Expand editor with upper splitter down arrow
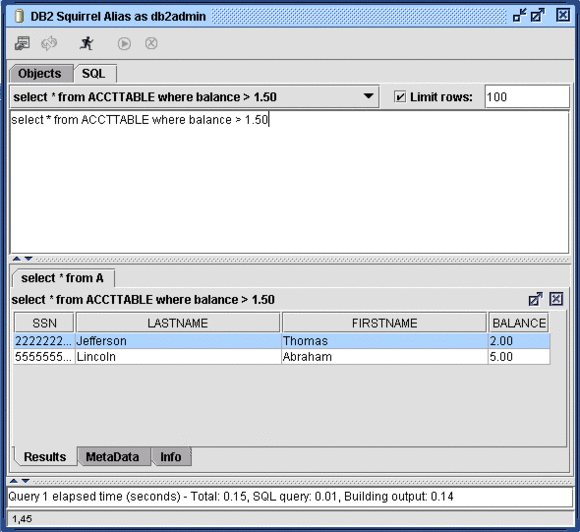The image size is (580, 532). 28,259
